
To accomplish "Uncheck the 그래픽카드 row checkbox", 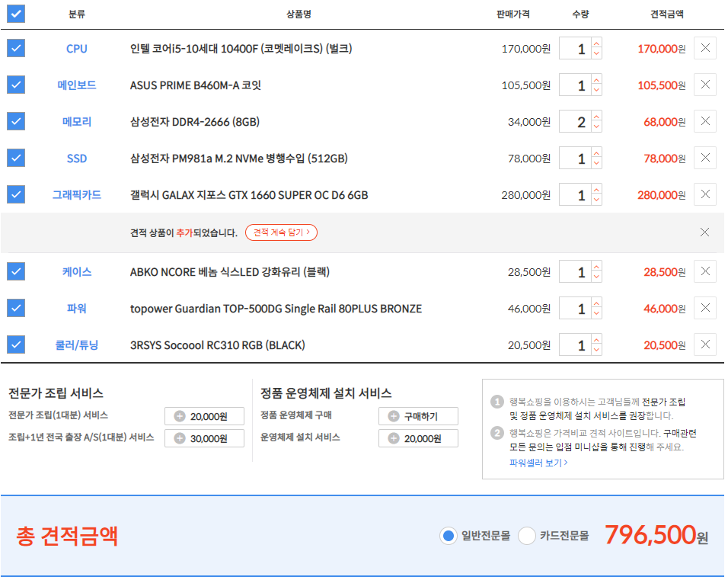I will tap(16, 194).
